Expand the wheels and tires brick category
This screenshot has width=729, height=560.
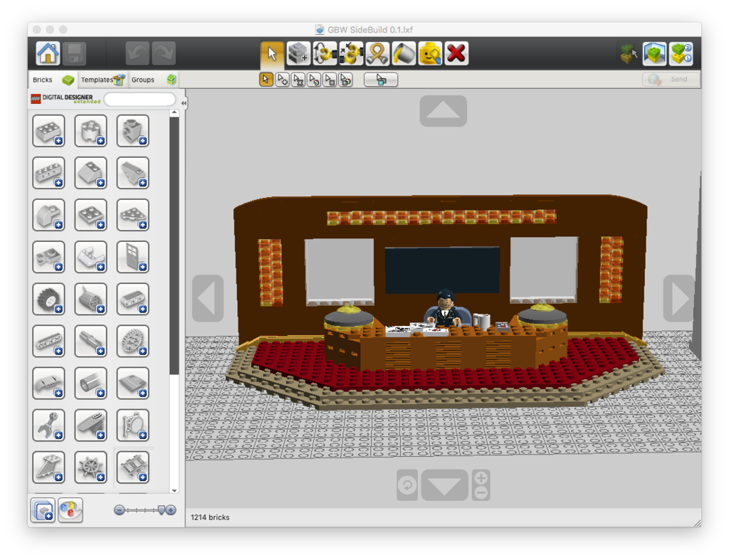(x=48, y=299)
